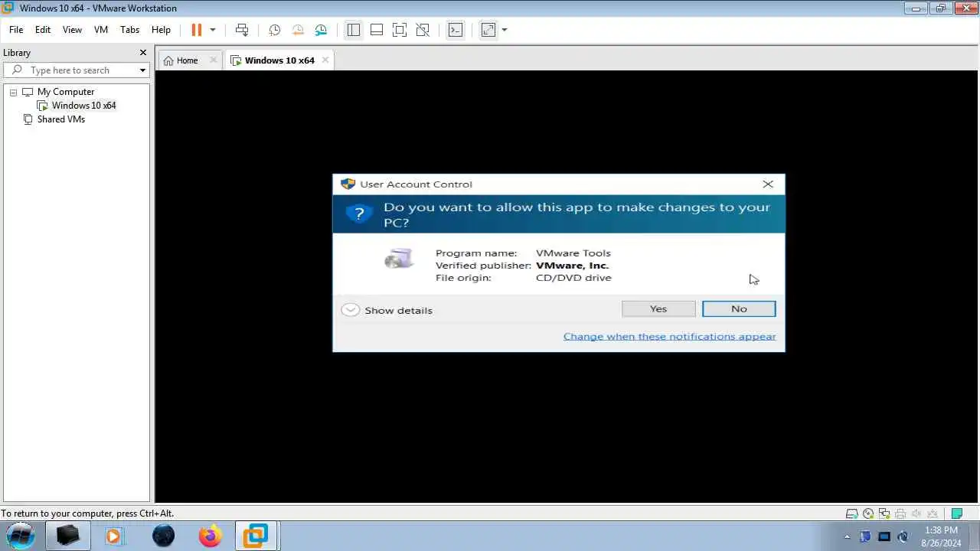Screen dimensions: 980x551
Task: Select Windows 10 x64 in library tree
Action: 83,106
